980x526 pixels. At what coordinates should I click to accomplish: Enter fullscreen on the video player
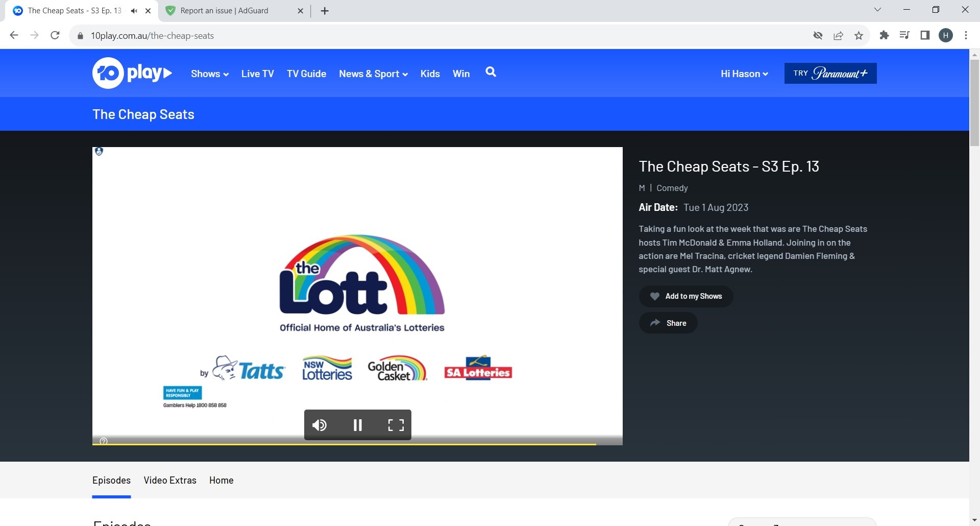(x=396, y=425)
